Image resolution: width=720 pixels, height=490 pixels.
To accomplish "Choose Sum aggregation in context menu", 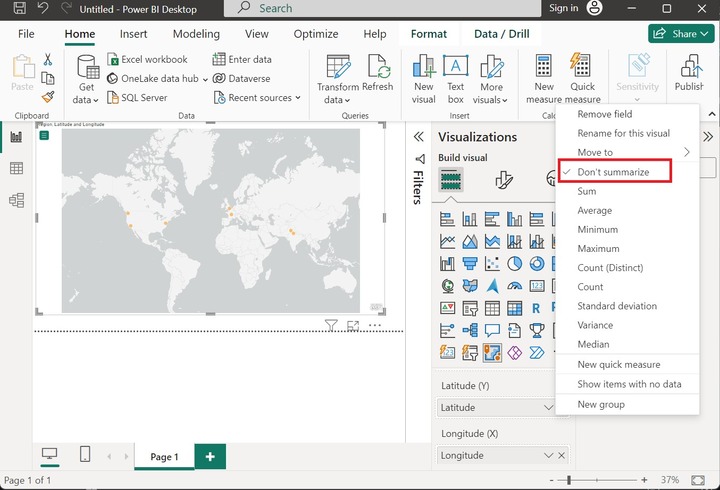I will 587,191.
